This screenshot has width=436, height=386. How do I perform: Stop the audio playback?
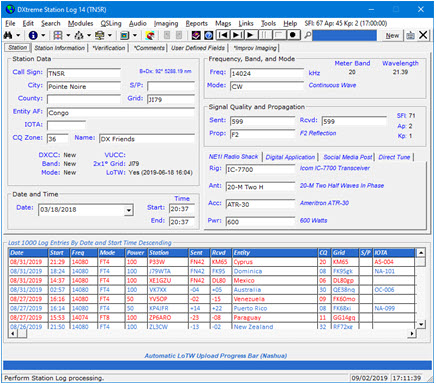point(279,35)
